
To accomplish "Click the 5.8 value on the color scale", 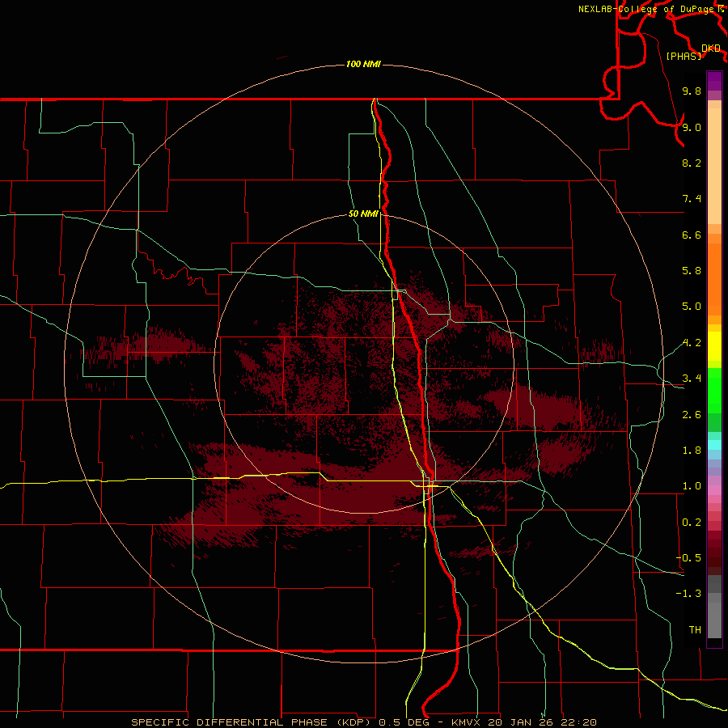I will [692, 271].
